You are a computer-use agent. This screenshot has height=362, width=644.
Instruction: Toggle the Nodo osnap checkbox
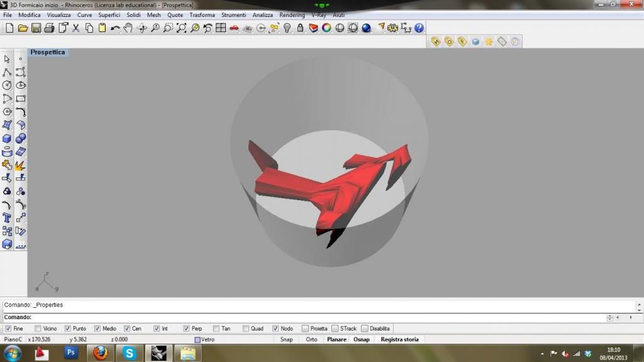click(275, 329)
